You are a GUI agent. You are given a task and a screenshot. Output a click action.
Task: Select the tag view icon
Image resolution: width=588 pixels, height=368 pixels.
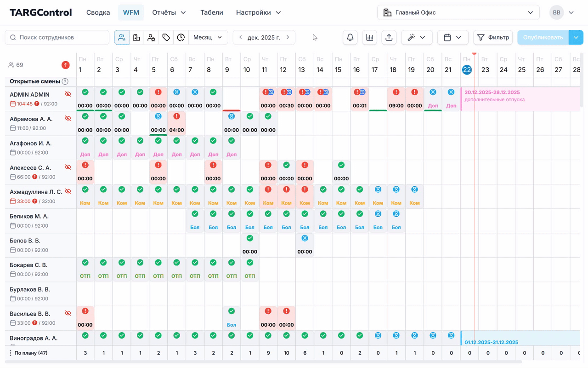pyautogui.click(x=166, y=38)
